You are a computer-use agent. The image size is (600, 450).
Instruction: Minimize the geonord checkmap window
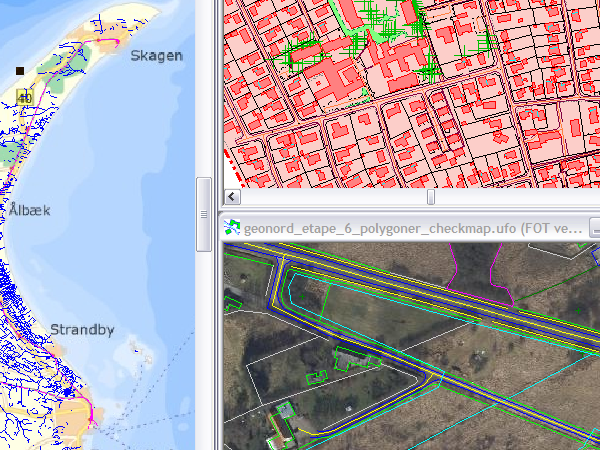[594, 227]
